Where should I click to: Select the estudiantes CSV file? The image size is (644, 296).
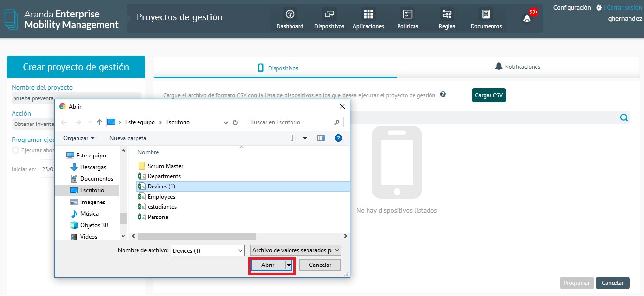pos(157,207)
